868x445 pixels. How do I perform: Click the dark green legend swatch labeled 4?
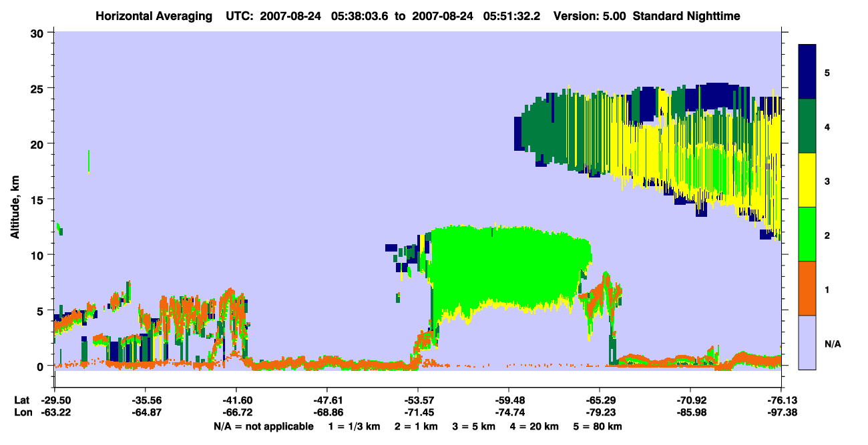(x=807, y=126)
